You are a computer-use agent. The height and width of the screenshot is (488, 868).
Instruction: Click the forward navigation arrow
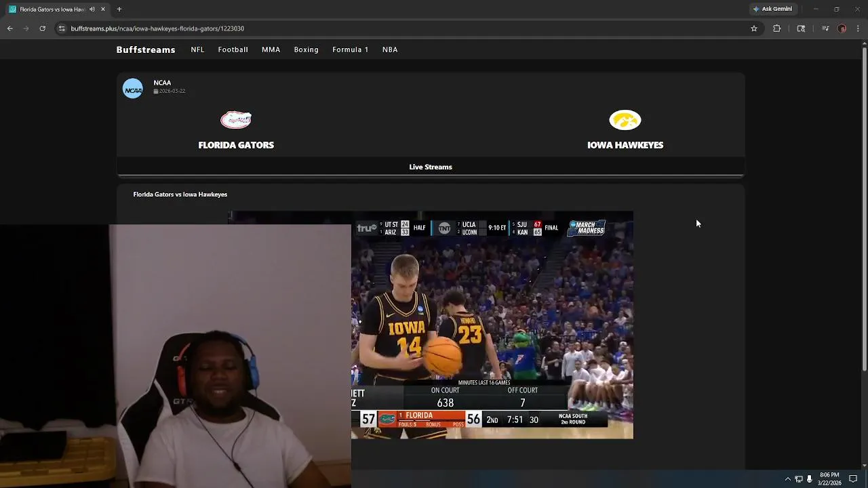coord(26,28)
